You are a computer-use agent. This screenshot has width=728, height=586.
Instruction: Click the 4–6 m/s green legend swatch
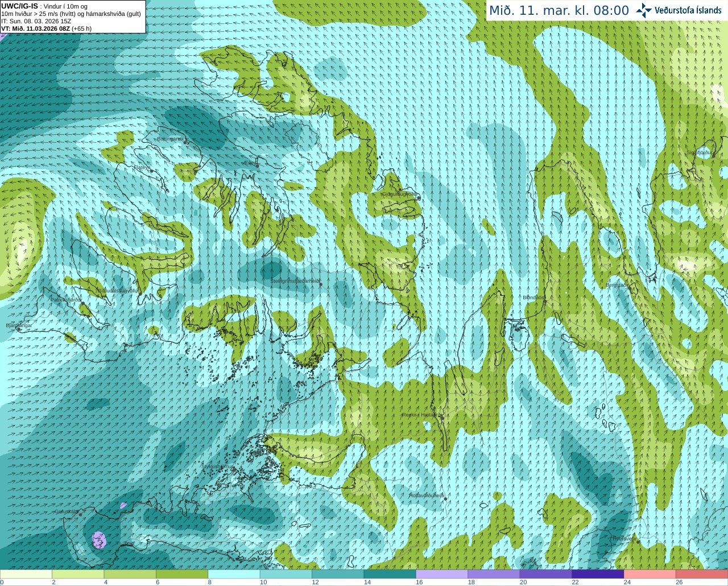tap(130, 574)
